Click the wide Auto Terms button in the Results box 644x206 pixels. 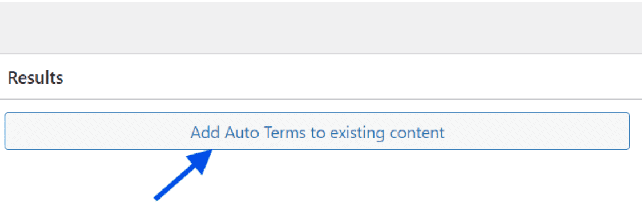317,131
